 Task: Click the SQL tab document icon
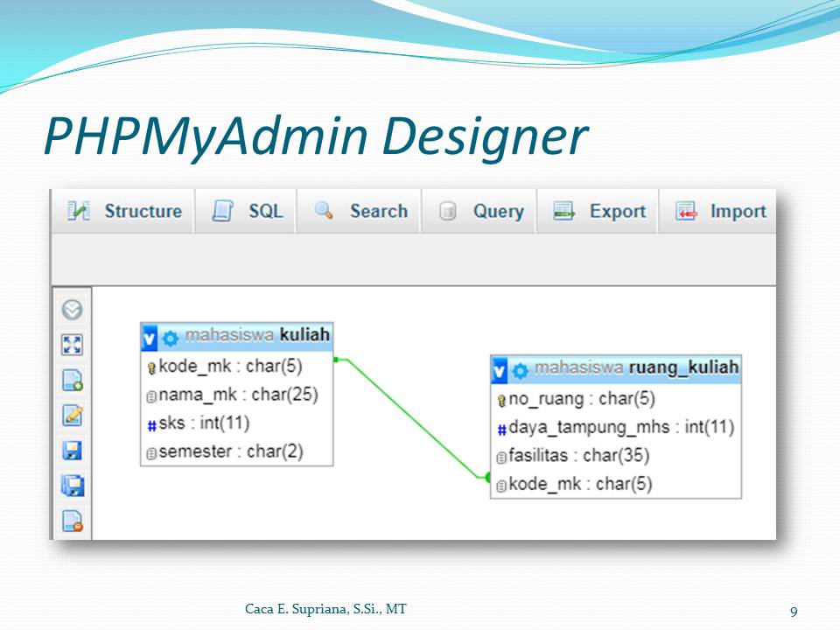(x=222, y=211)
